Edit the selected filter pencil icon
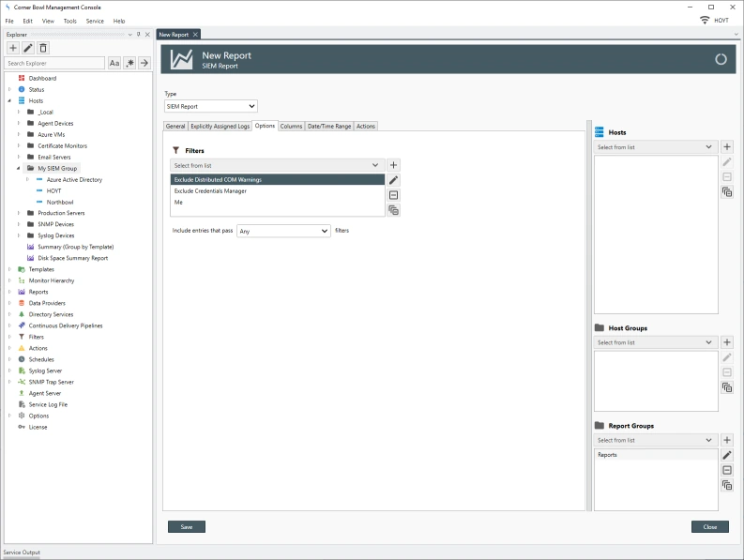Viewport: 744px width, 560px height. tap(393, 180)
